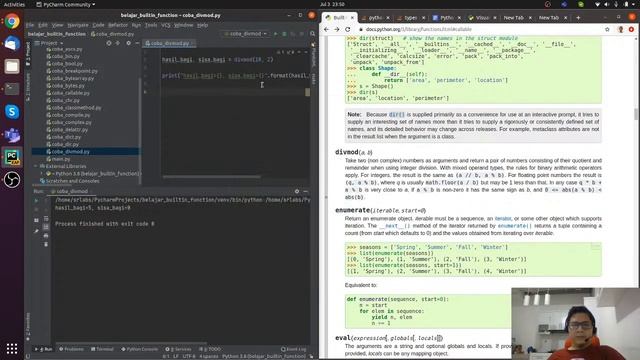Go back in Chrome browser
Viewport: 640px width, 360px height.
point(326,29)
